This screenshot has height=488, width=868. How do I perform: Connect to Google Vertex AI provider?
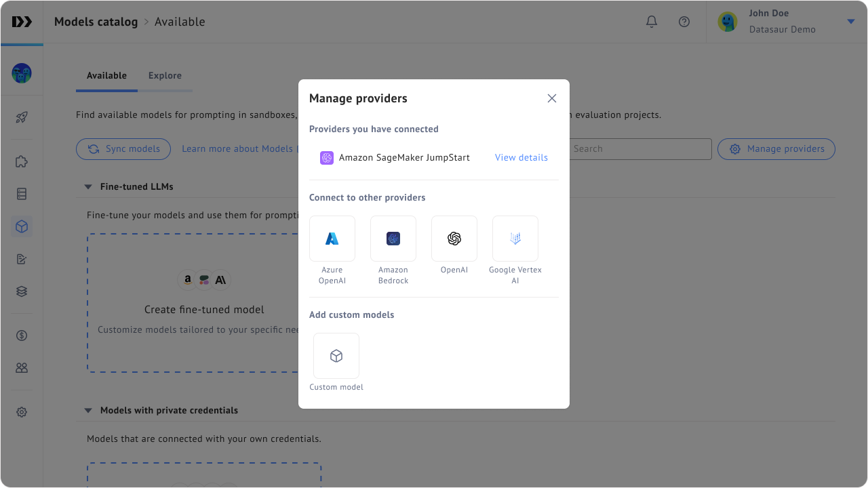pyautogui.click(x=515, y=239)
